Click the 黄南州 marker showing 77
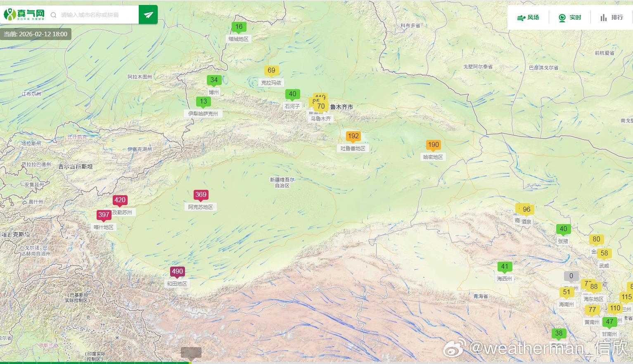 click(592, 310)
